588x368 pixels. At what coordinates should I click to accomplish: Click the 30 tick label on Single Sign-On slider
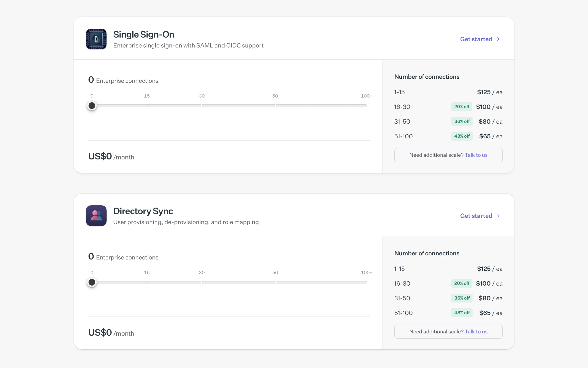(x=202, y=96)
